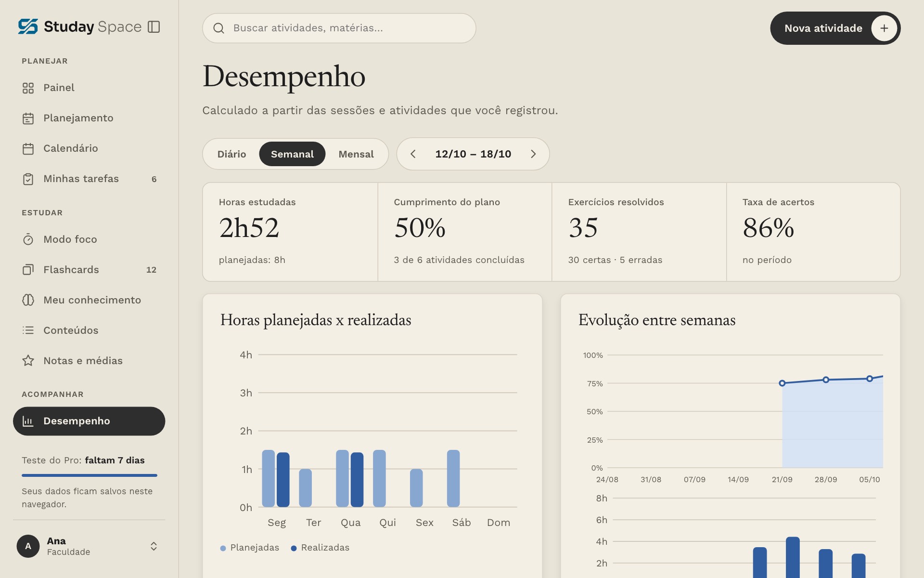This screenshot has height=578, width=924.
Task: Click the 21/09 point on evolution line
Action: click(x=782, y=383)
